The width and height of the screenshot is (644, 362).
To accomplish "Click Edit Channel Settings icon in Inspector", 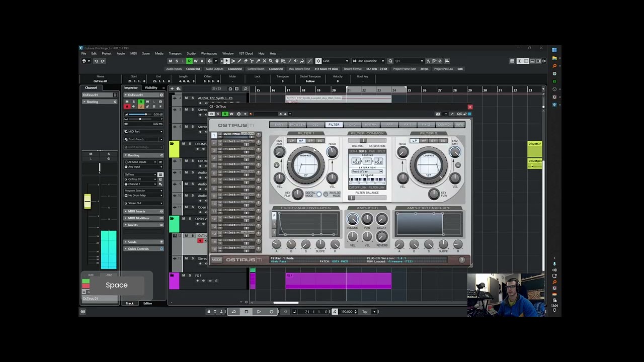I will point(162,95).
